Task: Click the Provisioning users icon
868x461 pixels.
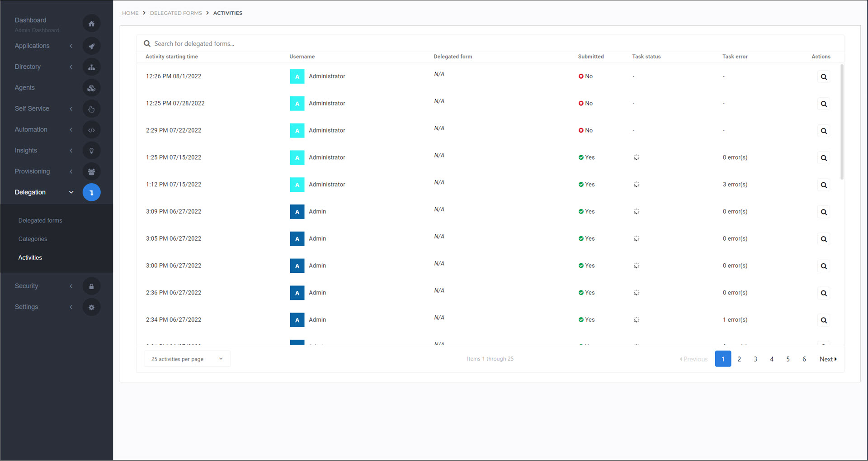Action: click(91, 171)
